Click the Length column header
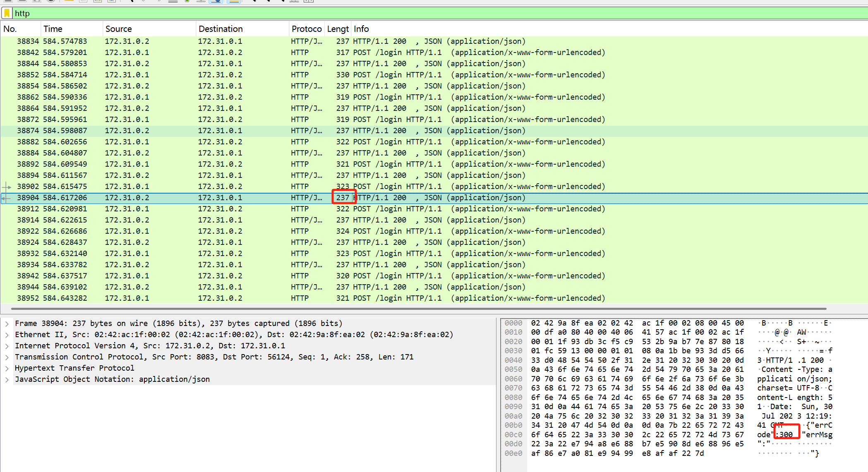This screenshot has width=868, height=472. 338,29
